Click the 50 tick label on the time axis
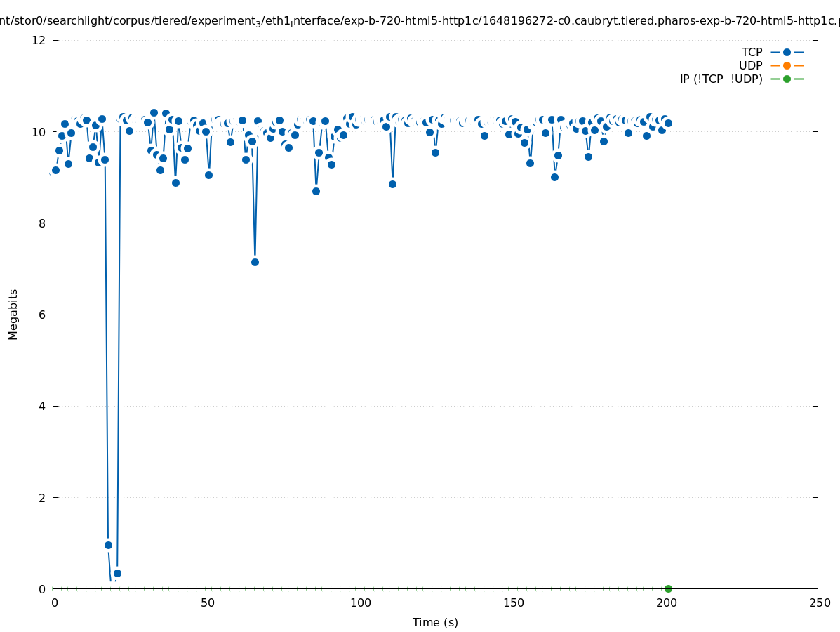This screenshot has height=632, width=840. point(207,603)
